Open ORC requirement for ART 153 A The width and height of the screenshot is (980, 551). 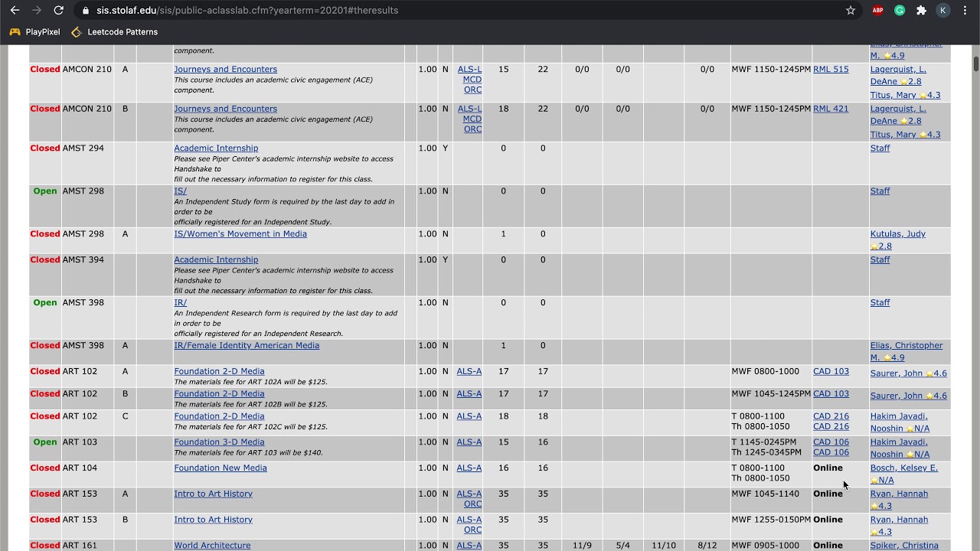click(x=473, y=505)
